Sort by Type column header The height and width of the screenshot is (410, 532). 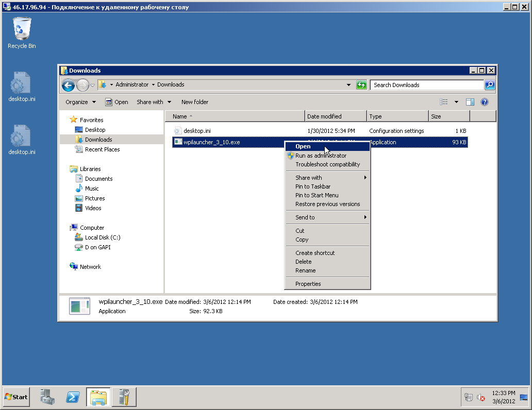(x=397, y=116)
